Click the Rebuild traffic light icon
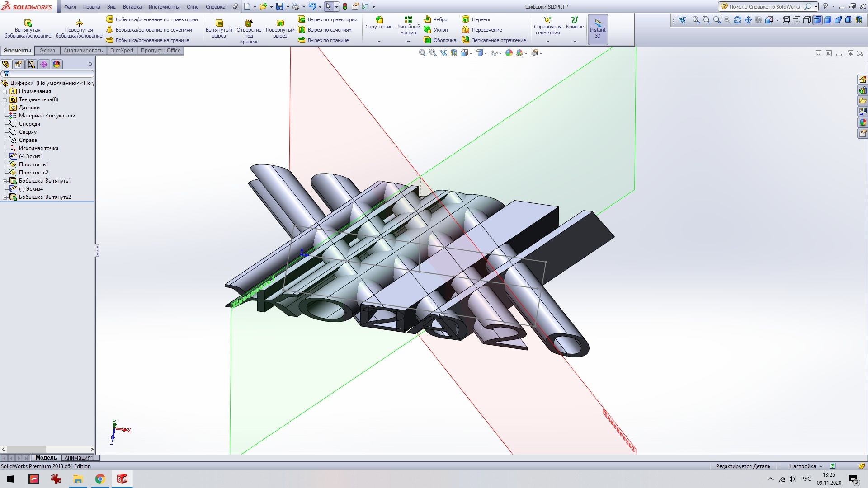Image resolution: width=868 pixels, height=488 pixels. point(345,7)
